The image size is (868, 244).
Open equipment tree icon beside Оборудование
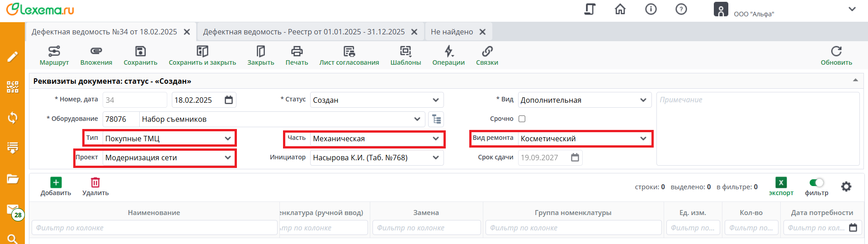tap(436, 119)
